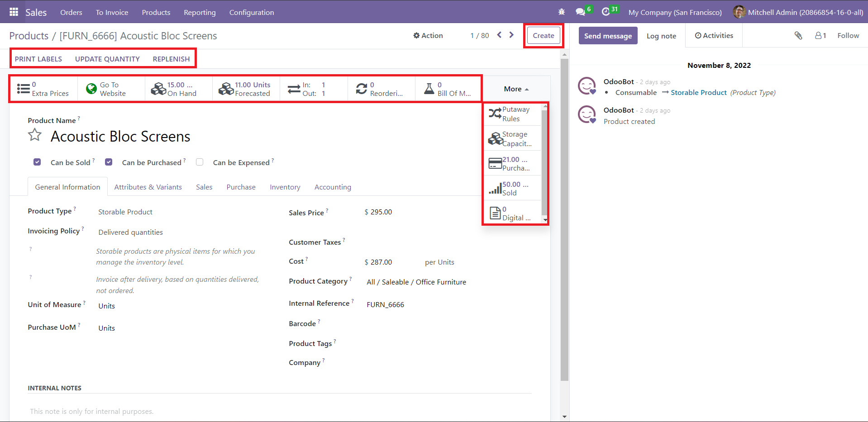Open the Products menu
This screenshot has width=868, height=422.
click(x=156, y=12)
